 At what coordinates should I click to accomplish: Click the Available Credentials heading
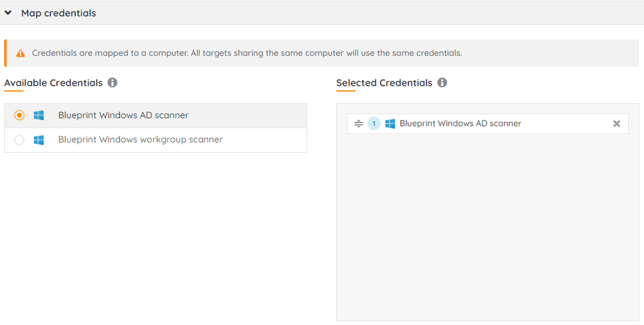54,83
